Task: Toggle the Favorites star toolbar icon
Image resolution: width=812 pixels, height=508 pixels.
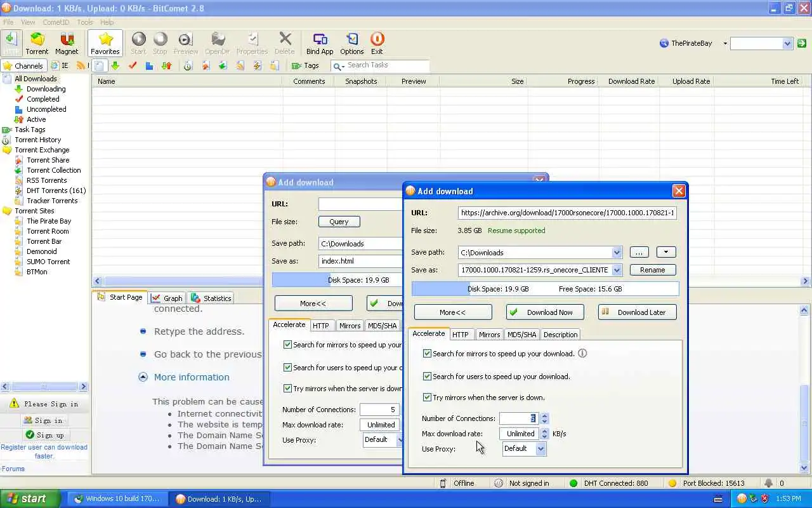Action: click(105, 43)
